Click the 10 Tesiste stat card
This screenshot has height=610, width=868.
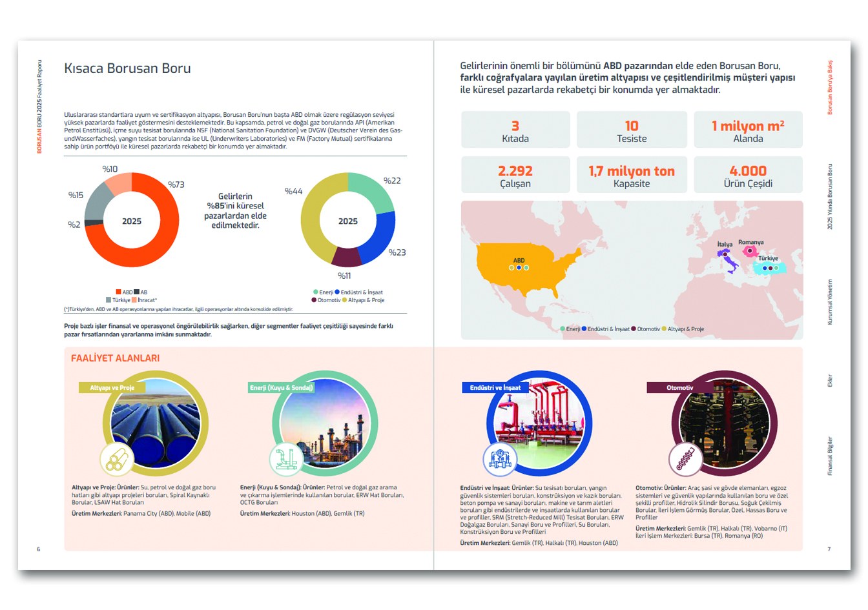pos(632,130)
